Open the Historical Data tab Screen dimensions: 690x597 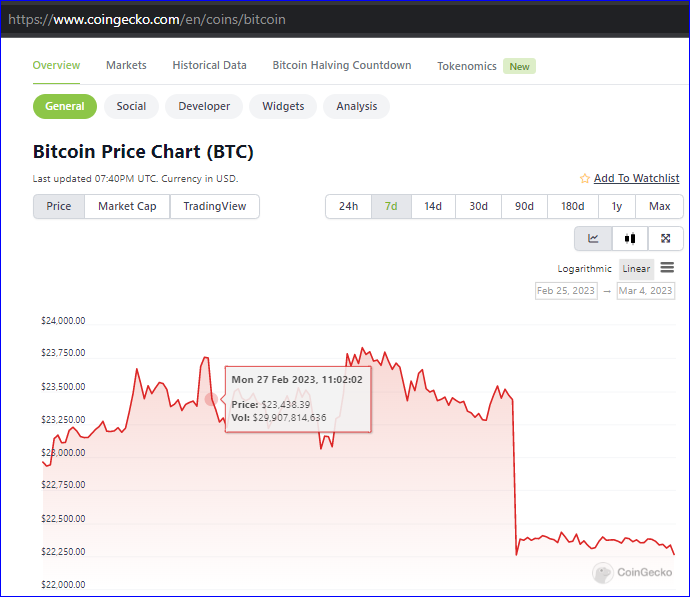(x=209, y=65)
